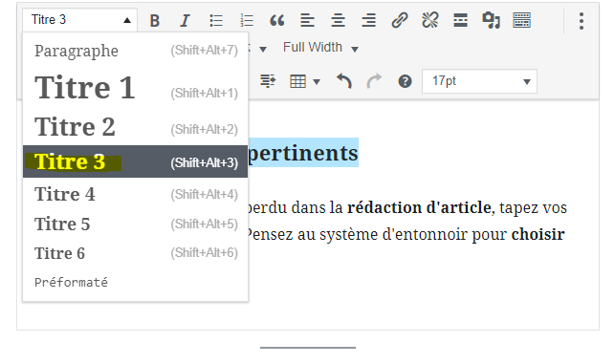Insert a link with the chain icon
Viewport: 615px width, 364px height.
click(399, 20)
